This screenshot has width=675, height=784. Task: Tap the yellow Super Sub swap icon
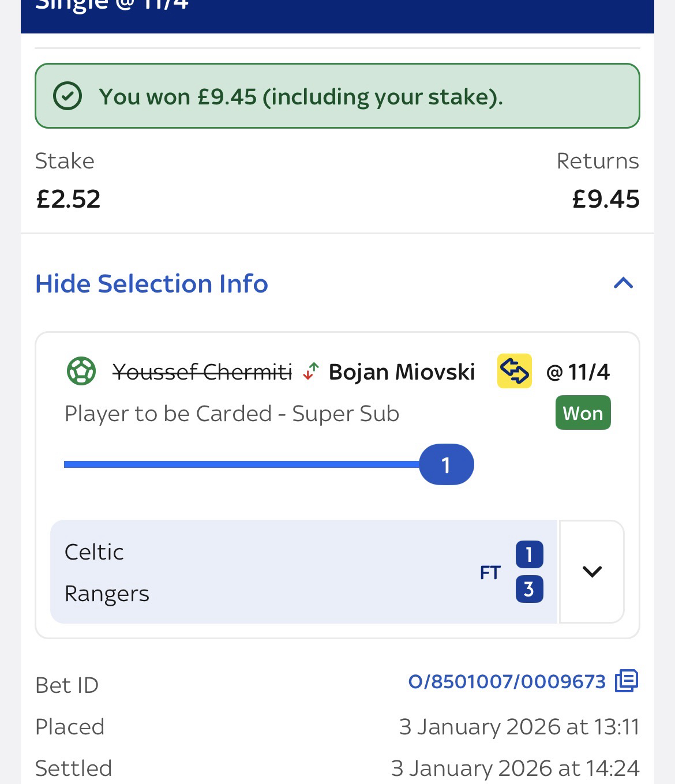[514, 371]
